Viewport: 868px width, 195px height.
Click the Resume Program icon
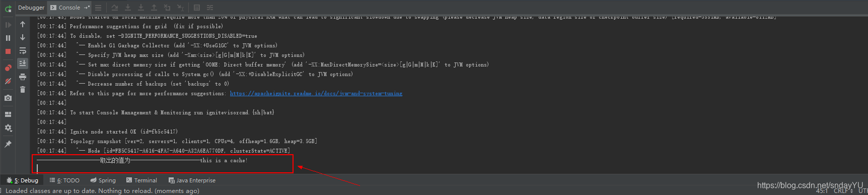8,25
